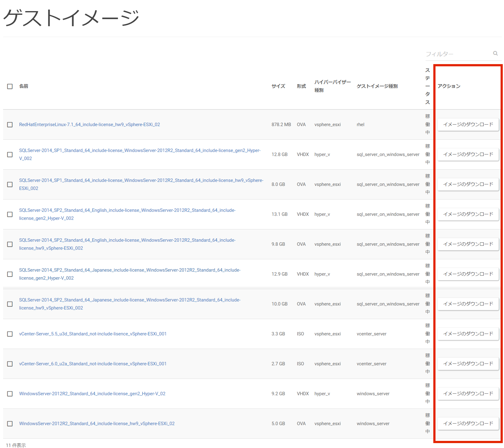Open SQLServer-2014_SP2 Japanese gen2_Hyper-V_002 link
Screen dimensions: 504x448
130,274
